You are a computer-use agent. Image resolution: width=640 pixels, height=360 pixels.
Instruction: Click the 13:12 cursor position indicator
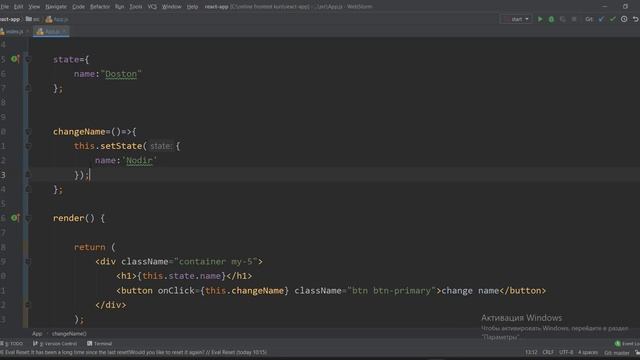point(531,352)
